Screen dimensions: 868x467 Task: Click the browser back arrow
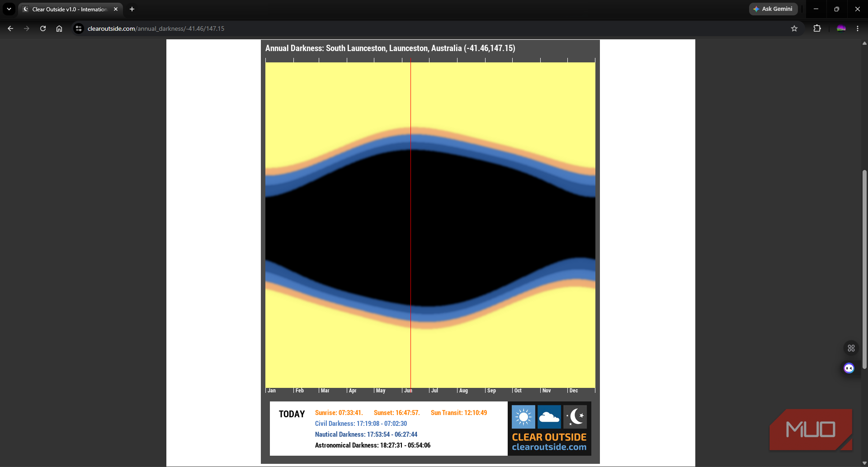pos(10,28)
